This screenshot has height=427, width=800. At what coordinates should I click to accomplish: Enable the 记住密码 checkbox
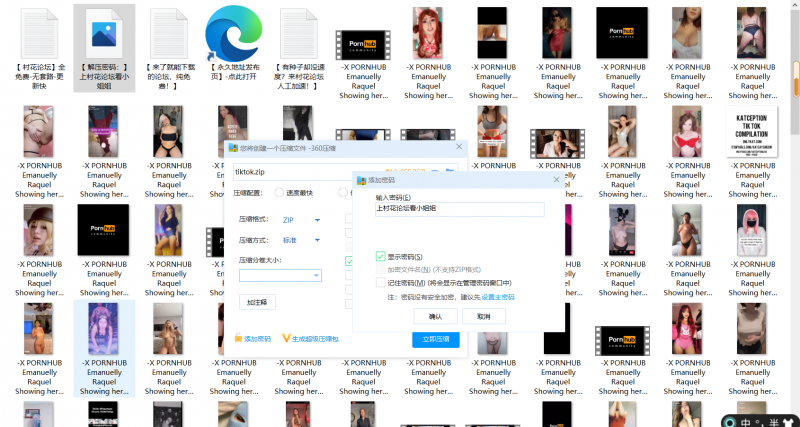click(x=381, y=283)
